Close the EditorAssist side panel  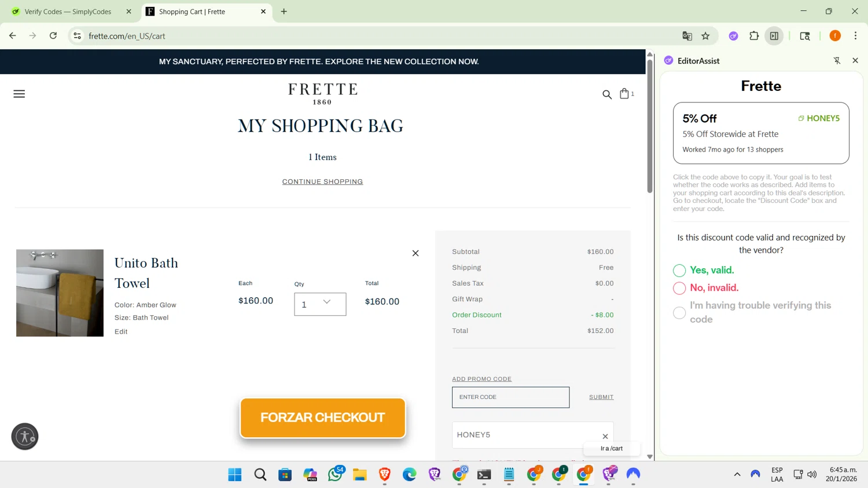(855, 61)
